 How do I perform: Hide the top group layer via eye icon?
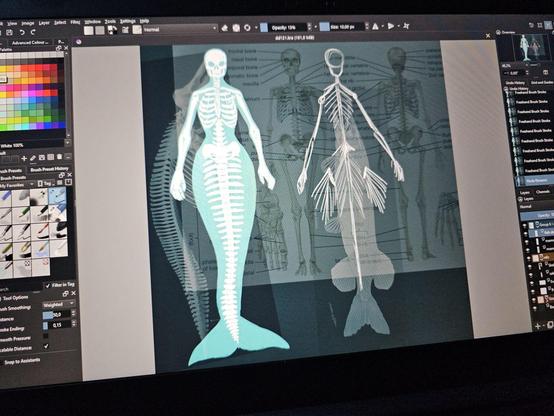tap(525, 225)
